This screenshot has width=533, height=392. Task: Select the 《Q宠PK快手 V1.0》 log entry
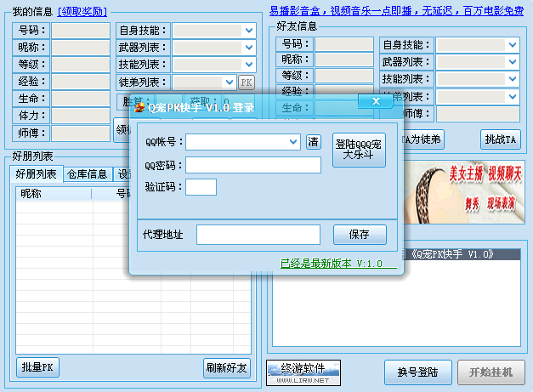tap(462, 254)
